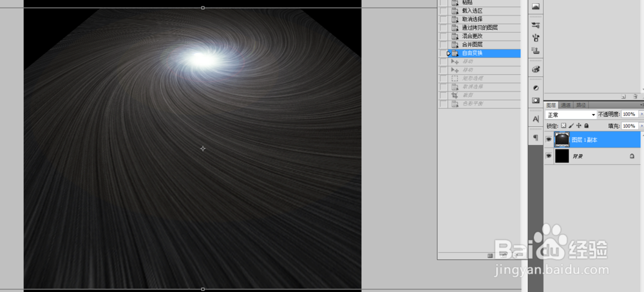Open the Brush panel icon with brushes in cup
The image size is (644, 292).
[536, 38]
